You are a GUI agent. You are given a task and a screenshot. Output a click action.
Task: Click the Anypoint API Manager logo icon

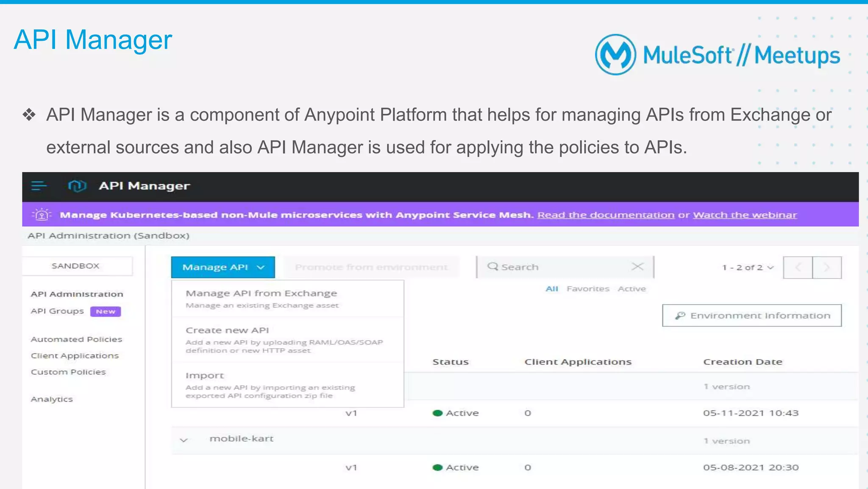point(77,186)
